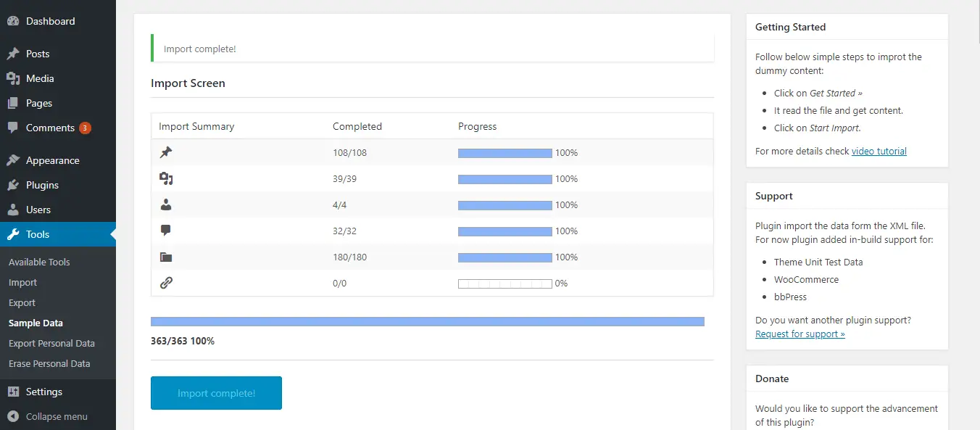This screenshot has height=430, width=980.
Task: Click the Import complete! button
Action: pos(216,393)
